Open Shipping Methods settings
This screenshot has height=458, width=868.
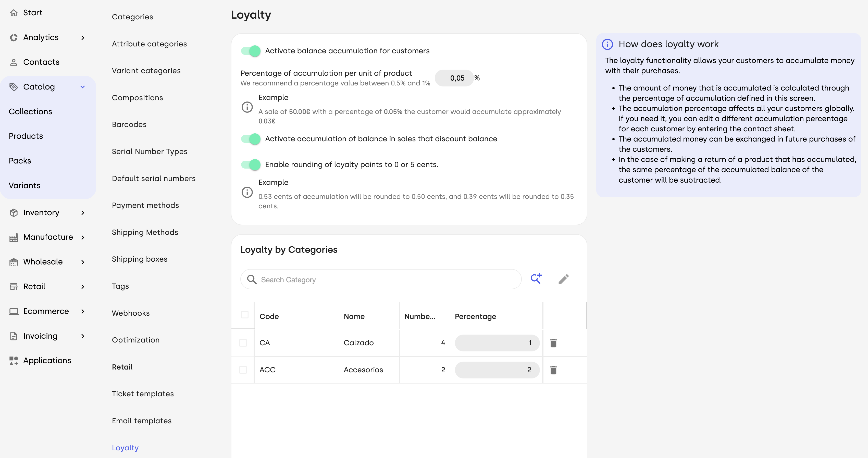[x=145, y=232]
